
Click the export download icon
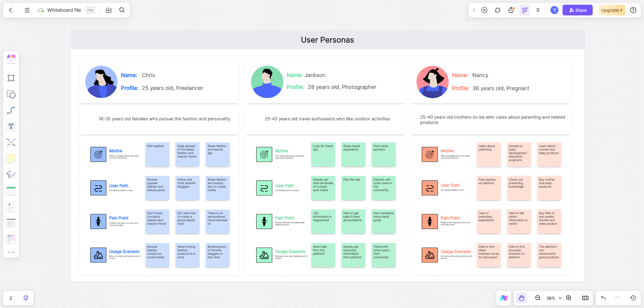(x=109, y=10)
